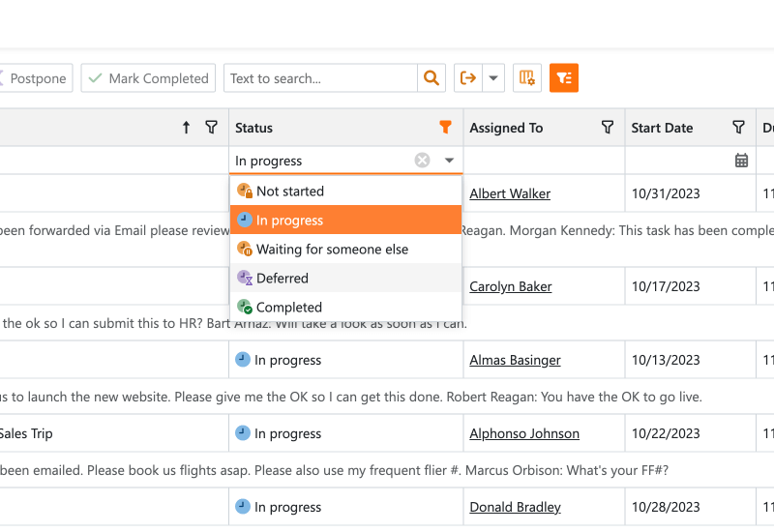774x532 pixels.
Task: Click in the Text to search field
Action: coord(320,78)
